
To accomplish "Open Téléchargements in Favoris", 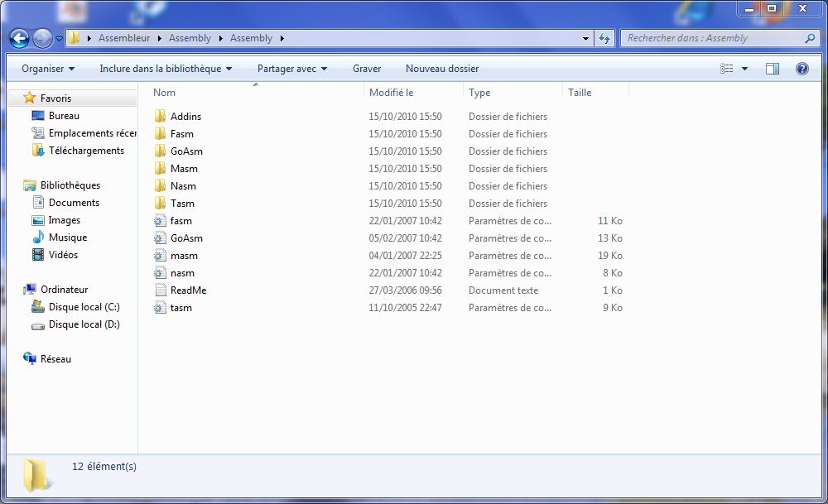I will (x=86, y=151).
